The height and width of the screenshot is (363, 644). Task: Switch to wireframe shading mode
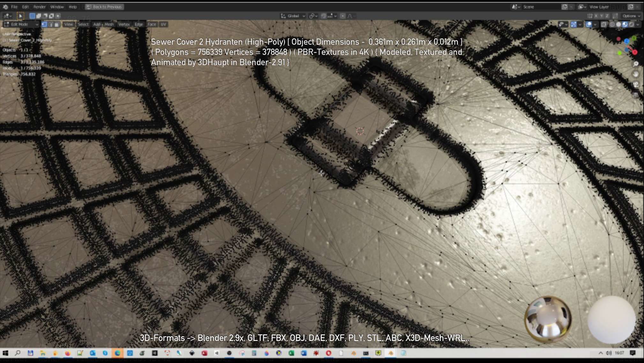[612, 24]
